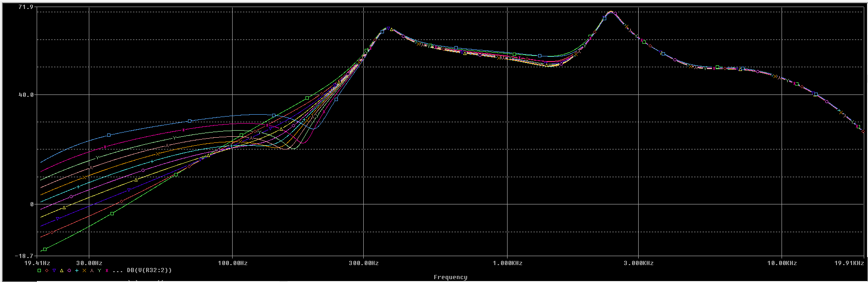Click the magenta circle legend trace marker
Viewport: 868px width, 282px height.
pos(70,271)
